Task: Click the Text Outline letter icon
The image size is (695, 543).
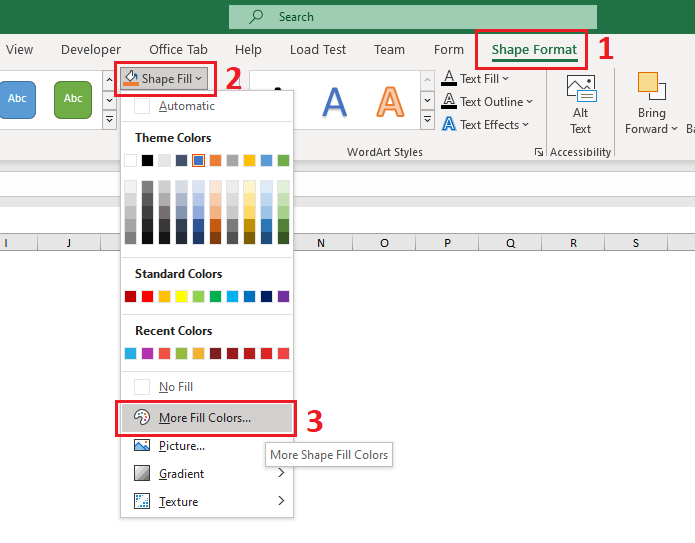Action: (449, 101)
